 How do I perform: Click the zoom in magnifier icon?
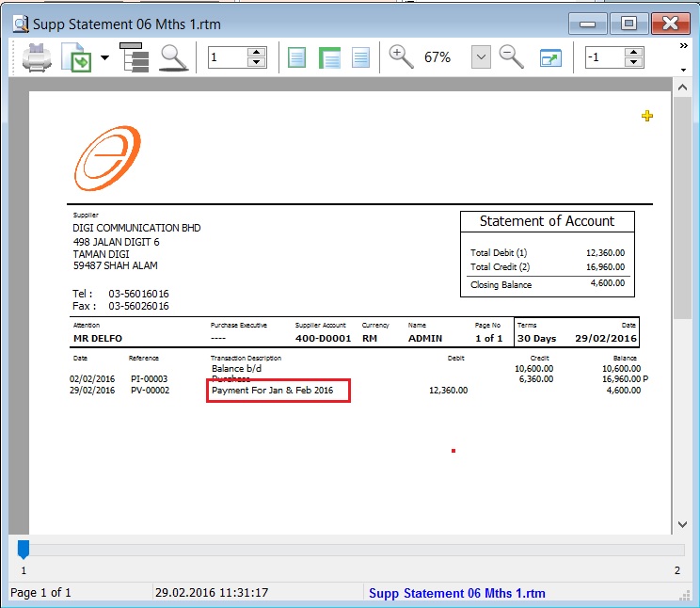[402, 57]
